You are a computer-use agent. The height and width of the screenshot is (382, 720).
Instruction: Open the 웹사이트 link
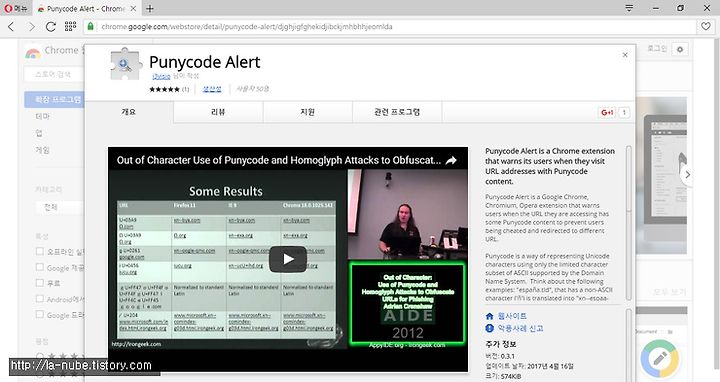(512, 316)
